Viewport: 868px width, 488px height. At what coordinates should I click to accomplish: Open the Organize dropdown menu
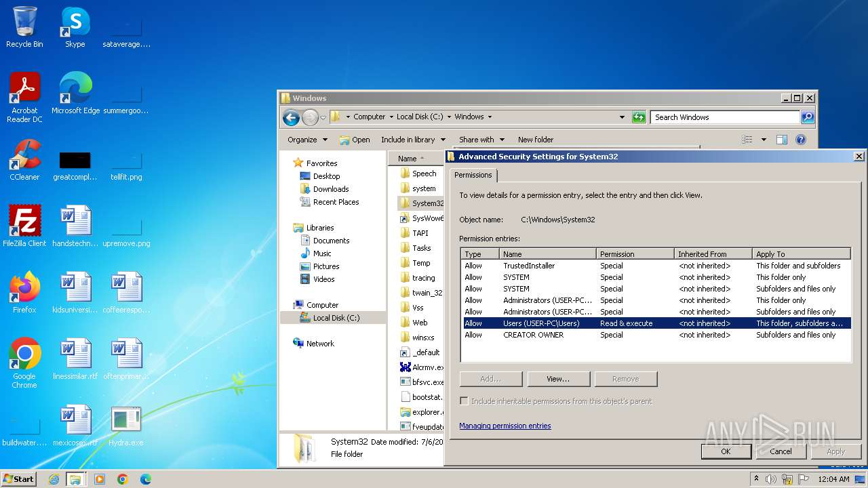[307, 140]
